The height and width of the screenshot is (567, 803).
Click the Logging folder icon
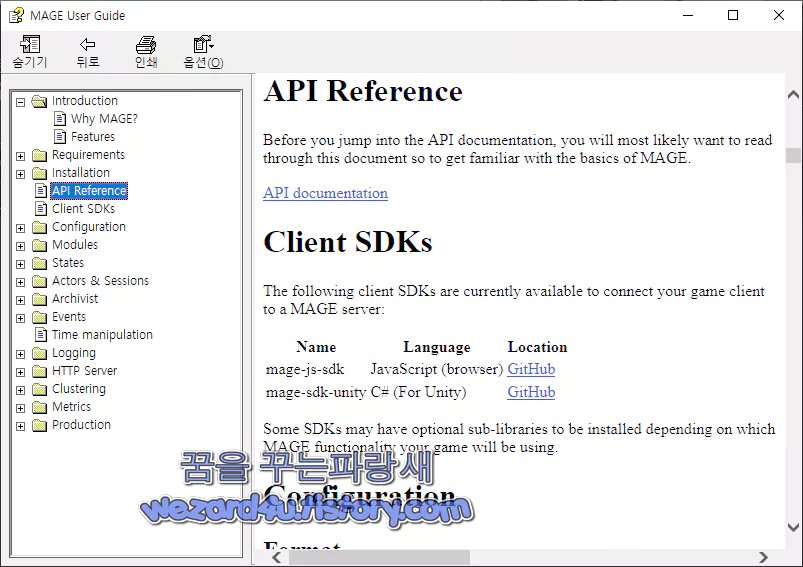click(x=39, y=353)
